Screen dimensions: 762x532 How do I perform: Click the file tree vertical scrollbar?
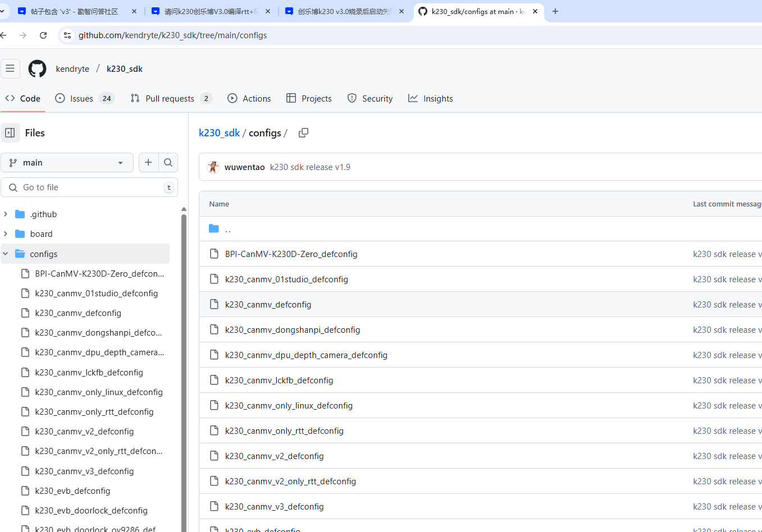pyautogui.click(x=184, y=373)
